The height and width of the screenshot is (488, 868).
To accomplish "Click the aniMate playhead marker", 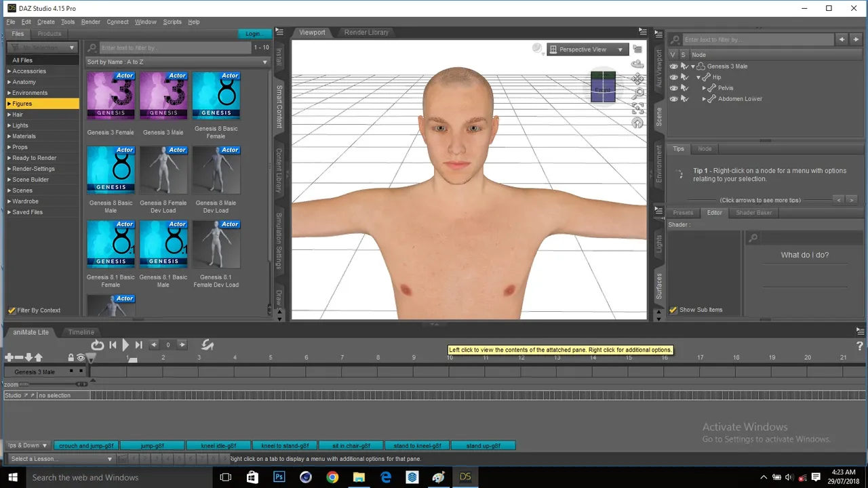I will (92, 358).
